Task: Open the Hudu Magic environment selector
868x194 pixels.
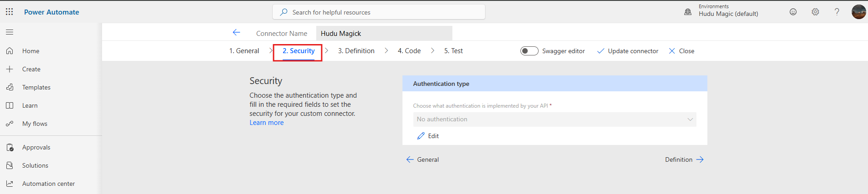Action: coord(728,10)
